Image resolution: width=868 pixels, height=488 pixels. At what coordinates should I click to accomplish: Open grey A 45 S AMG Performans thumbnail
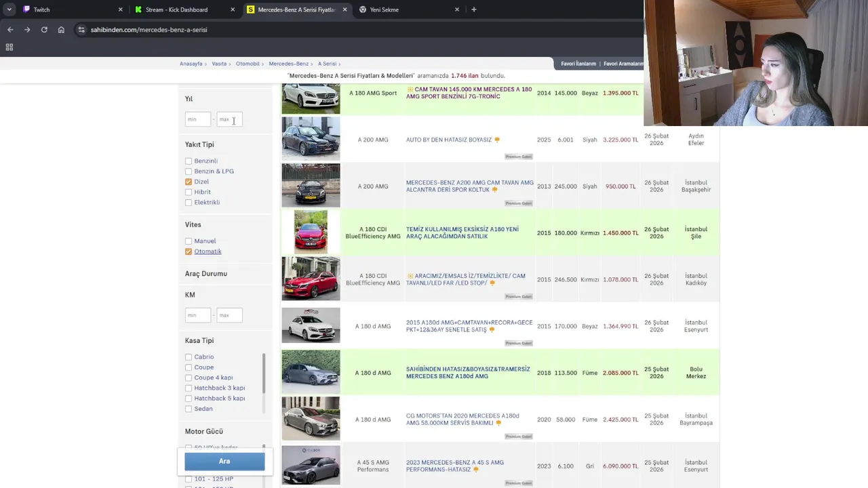point(311,466)
